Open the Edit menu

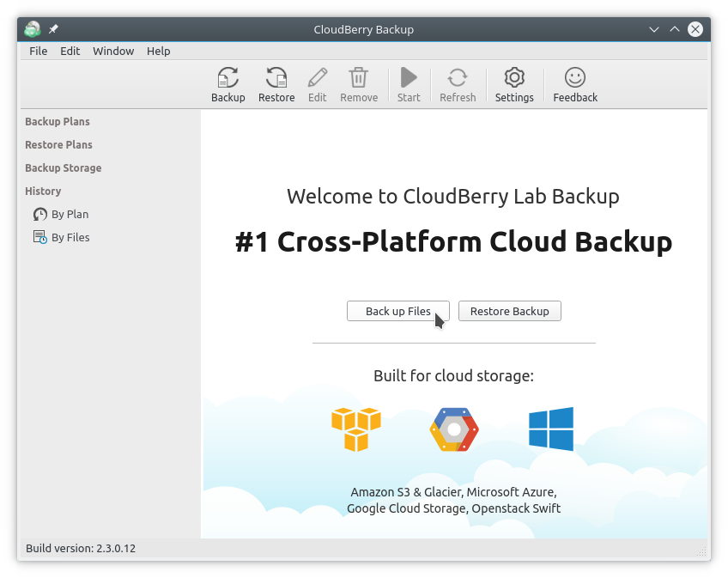pos(70,52)
